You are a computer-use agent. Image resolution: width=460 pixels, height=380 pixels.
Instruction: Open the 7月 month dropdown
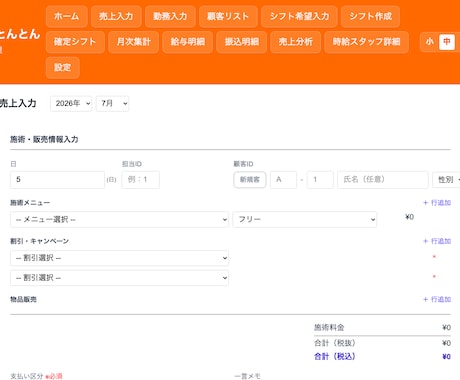pos(112,104)
